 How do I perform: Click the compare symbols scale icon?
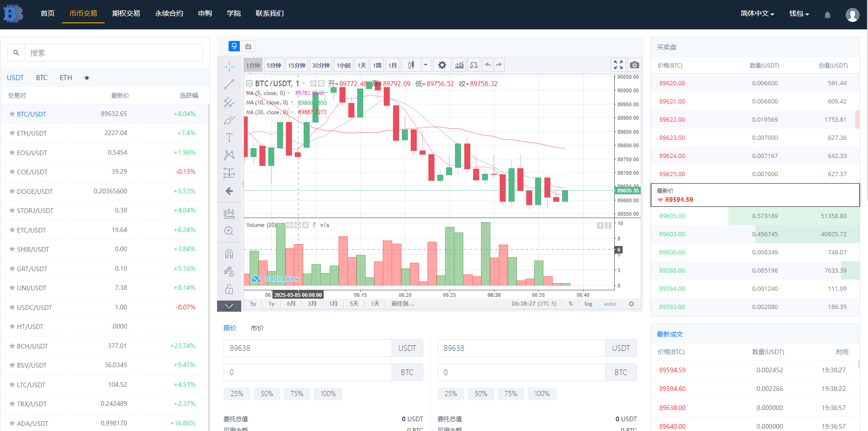[474, 65]
